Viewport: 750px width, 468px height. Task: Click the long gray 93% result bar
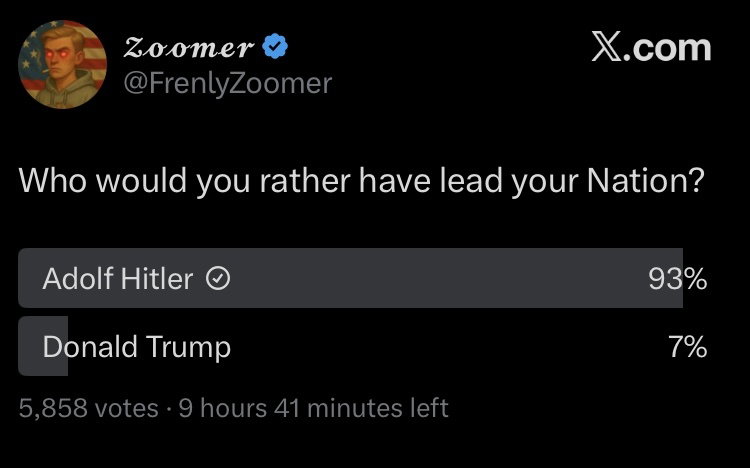tap(350, 278)
